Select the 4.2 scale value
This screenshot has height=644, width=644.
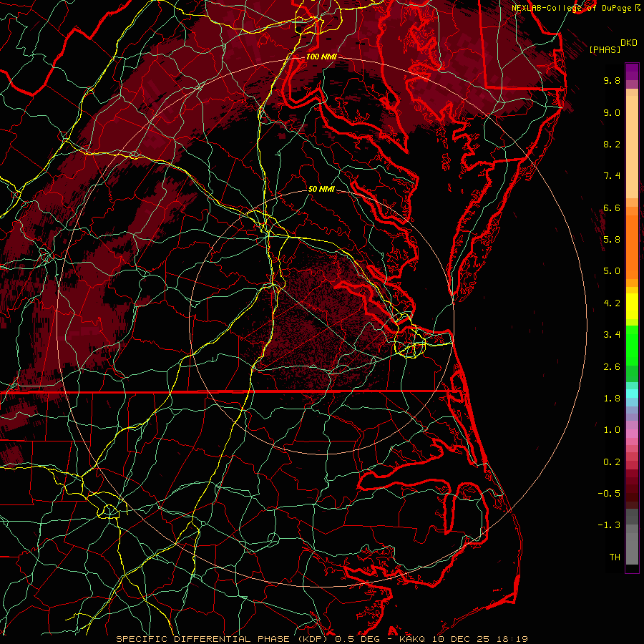click(612, 303)
